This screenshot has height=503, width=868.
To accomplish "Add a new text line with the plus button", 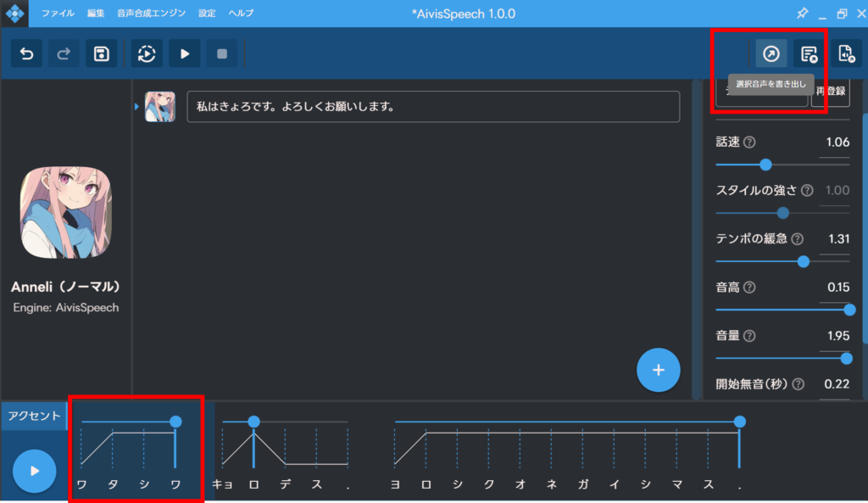I will (x=658, y=370).
